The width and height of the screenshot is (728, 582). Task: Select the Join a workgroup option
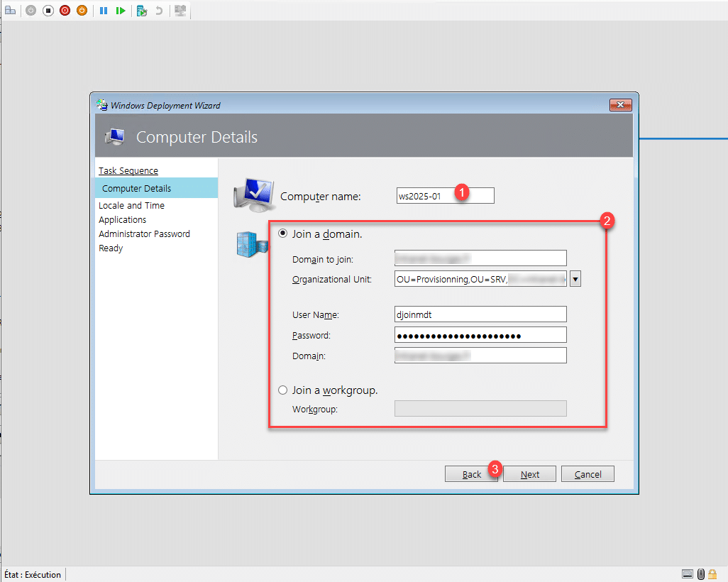[x=283, y=390]
